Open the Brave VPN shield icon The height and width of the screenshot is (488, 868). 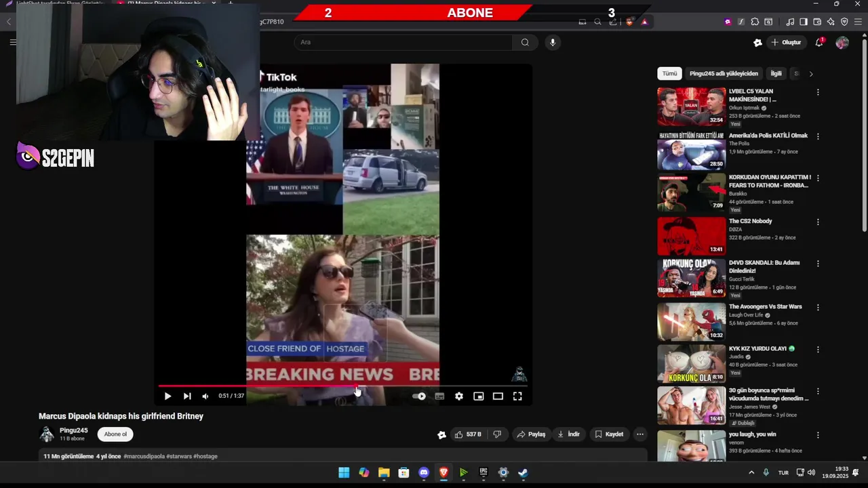tap(844, 22)
